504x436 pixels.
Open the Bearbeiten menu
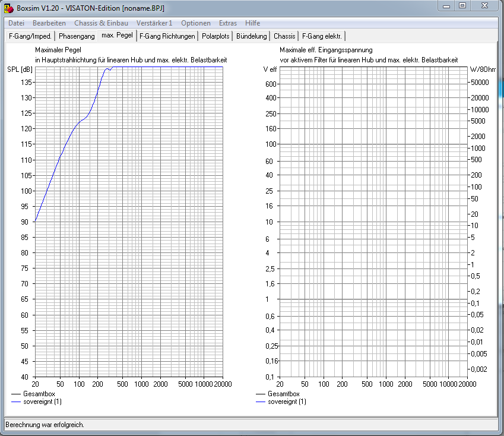click(x=49, y=23)
